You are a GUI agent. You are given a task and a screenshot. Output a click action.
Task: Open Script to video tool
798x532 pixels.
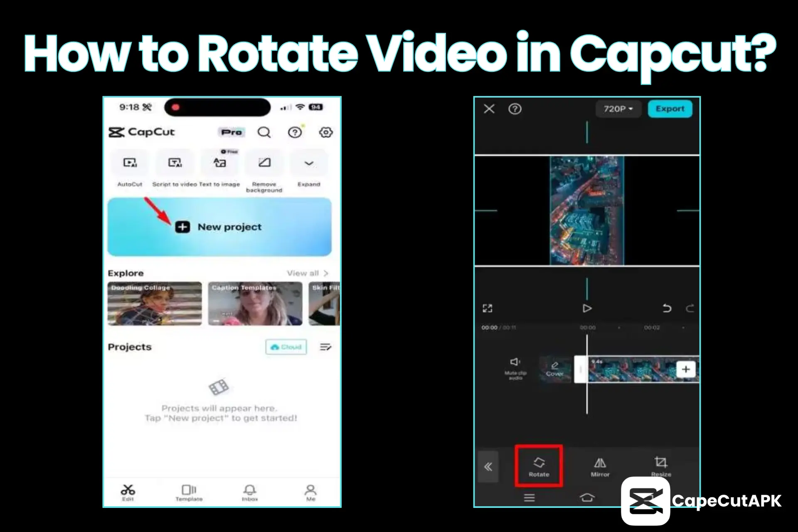point(175,169)
